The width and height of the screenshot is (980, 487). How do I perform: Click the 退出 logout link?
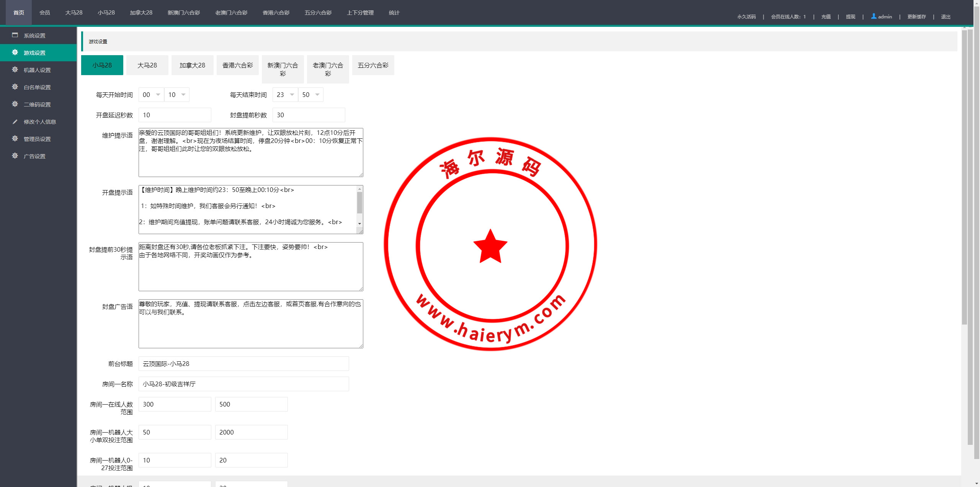click(x=946, y=16)
